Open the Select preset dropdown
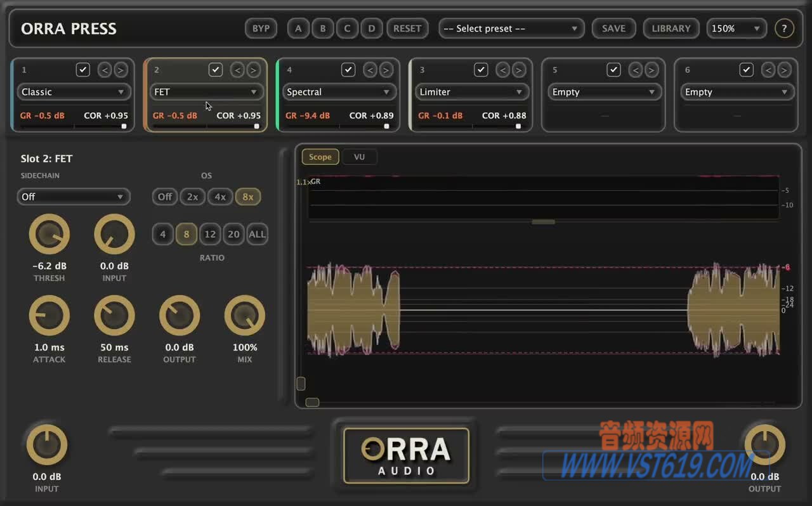Viewport: 812px width, 506px height. (x=511, y=29)
